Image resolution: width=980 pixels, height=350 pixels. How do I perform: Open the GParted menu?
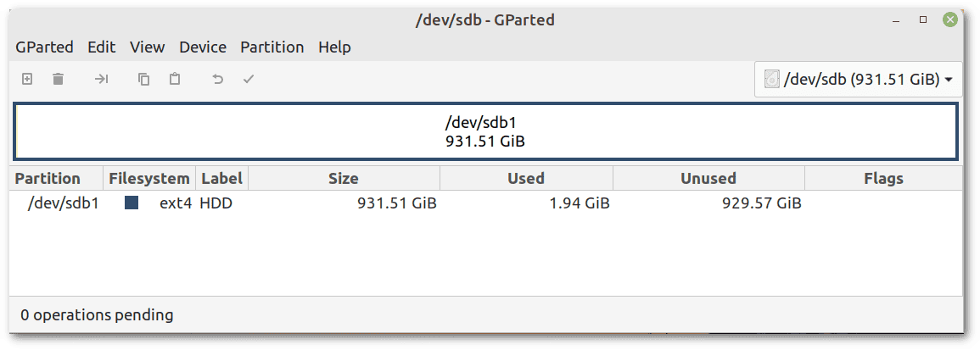(44, 47)
